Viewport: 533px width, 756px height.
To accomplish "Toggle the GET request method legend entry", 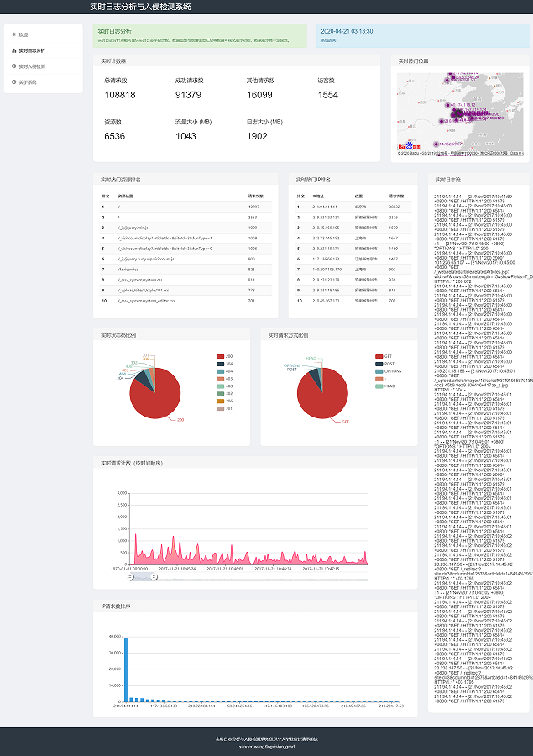I will pos(384,356).
